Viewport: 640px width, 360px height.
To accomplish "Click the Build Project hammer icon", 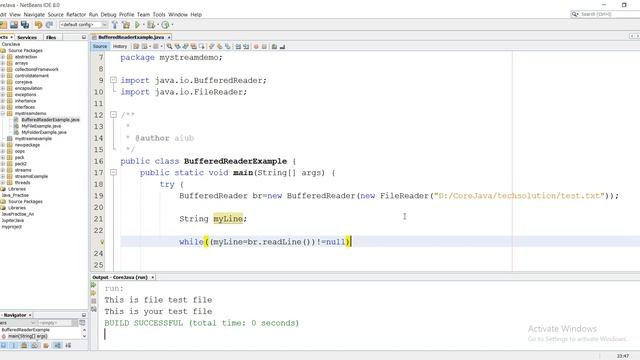I will pyautogui.click(x=115, y=25).
